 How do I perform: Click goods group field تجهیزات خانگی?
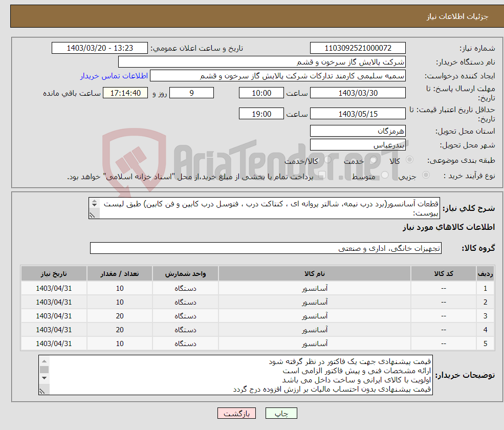tap(266, 248)
